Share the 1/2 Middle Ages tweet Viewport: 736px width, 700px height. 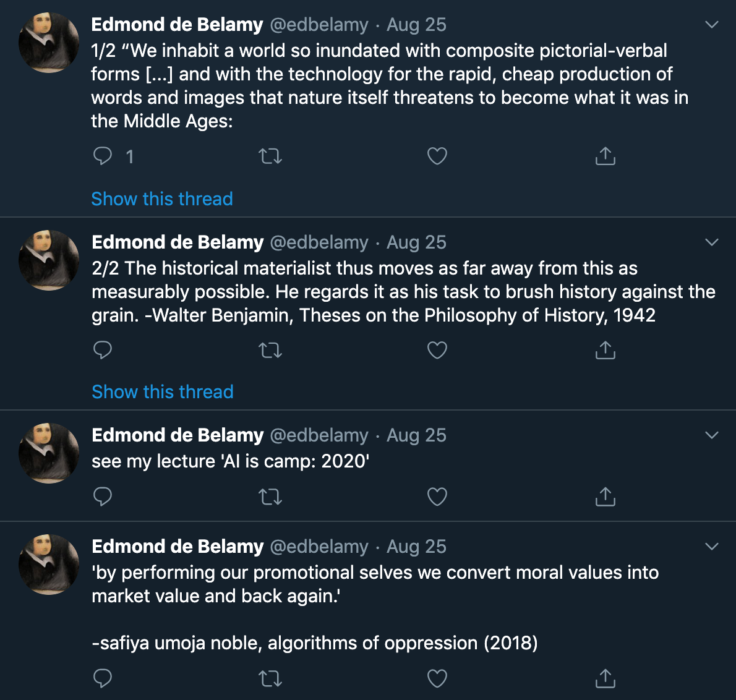[605, 156]
